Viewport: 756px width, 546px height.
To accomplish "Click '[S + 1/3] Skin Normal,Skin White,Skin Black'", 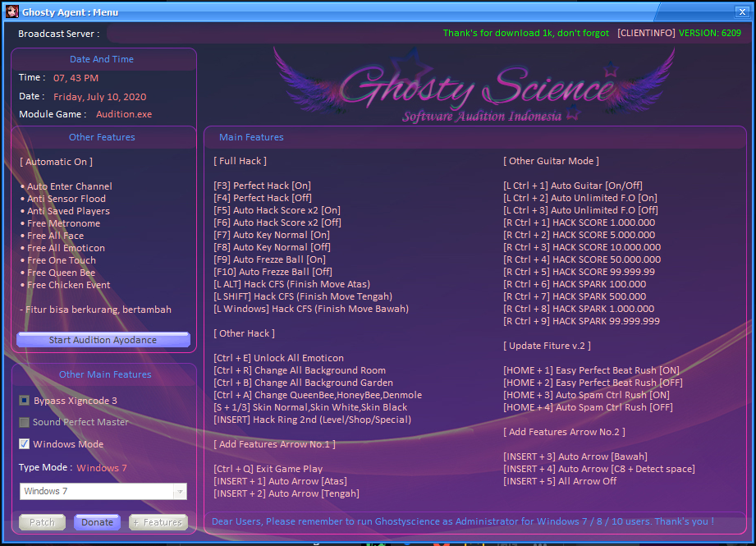I will (310, 407).
